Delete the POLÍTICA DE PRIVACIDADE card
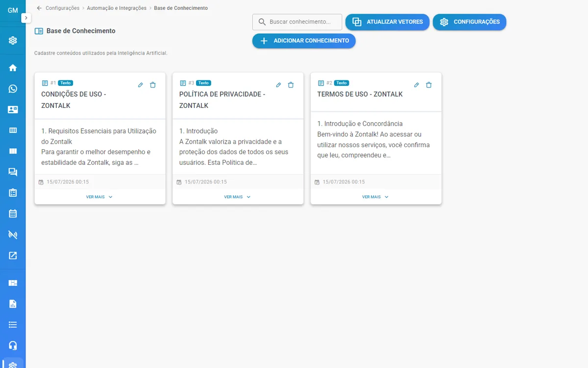 click(x=291, y=85)
